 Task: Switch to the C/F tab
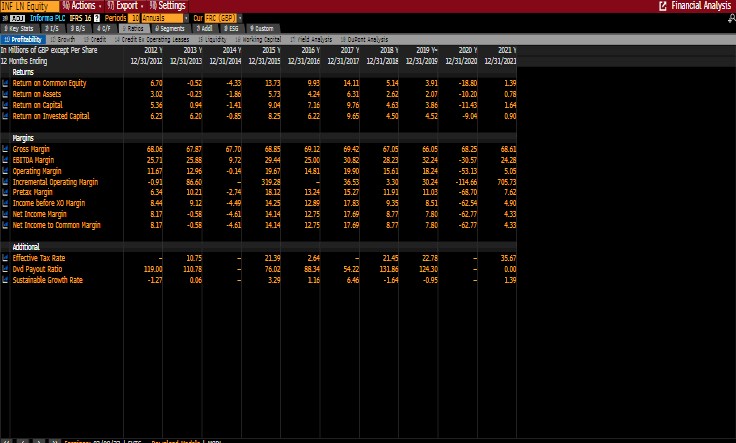click(x=104, y=29)
